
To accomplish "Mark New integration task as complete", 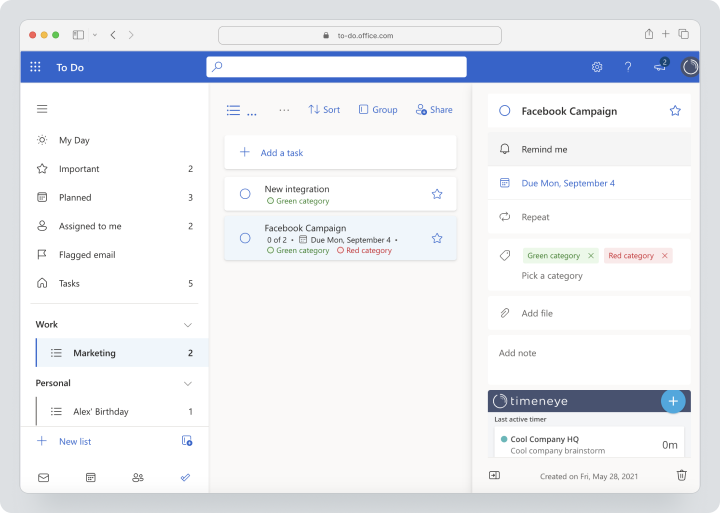I will pos(245,194).
